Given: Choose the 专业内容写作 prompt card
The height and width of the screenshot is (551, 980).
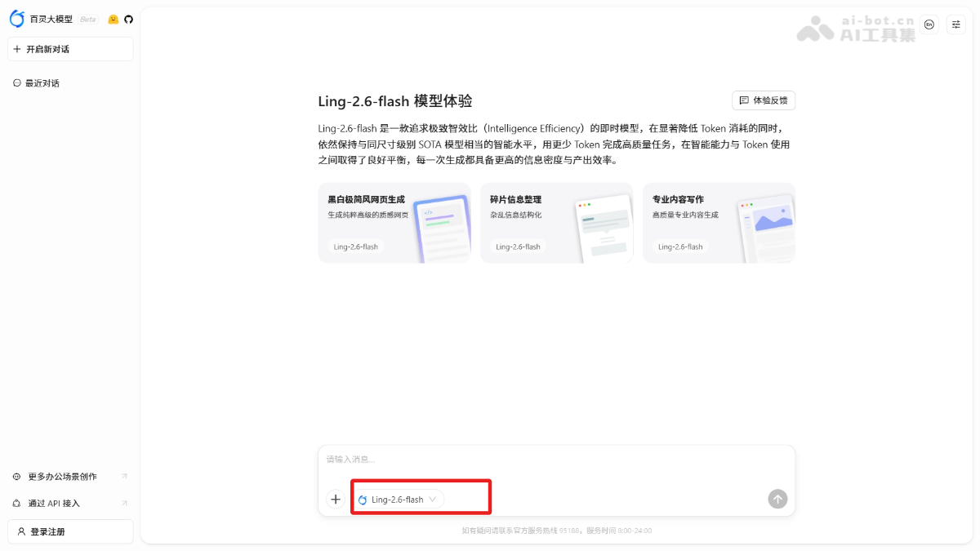Looking at the screenshot, I should [719, 223].
